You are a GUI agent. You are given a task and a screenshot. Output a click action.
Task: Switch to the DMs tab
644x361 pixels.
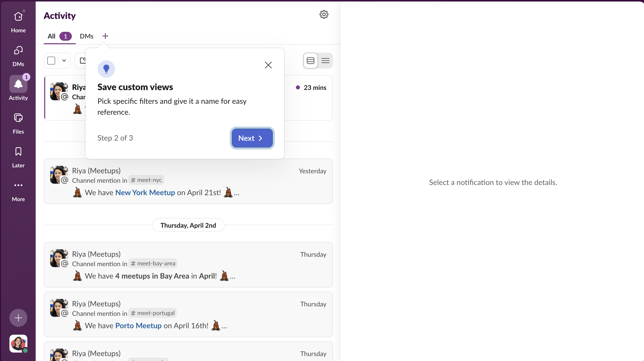pos(86,36)
